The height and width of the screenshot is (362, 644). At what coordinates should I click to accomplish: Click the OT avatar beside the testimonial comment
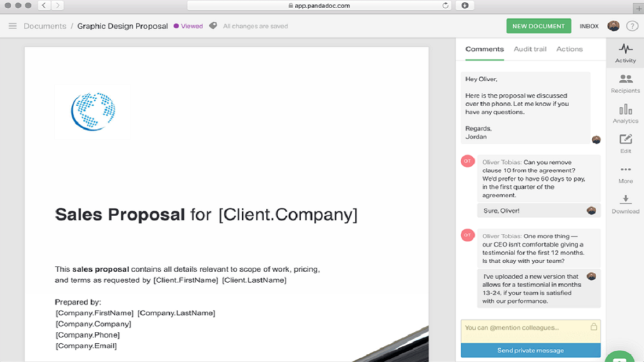coord(467,235)
